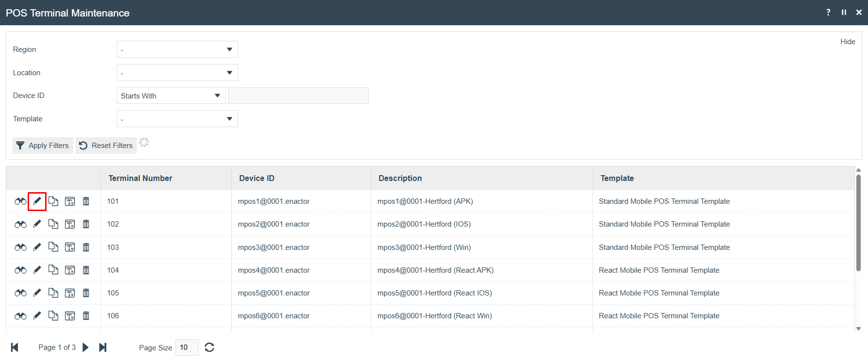Viewport: 868px width, 361px height.
Task: Hide the filter panel
Action: click(848, 42)
